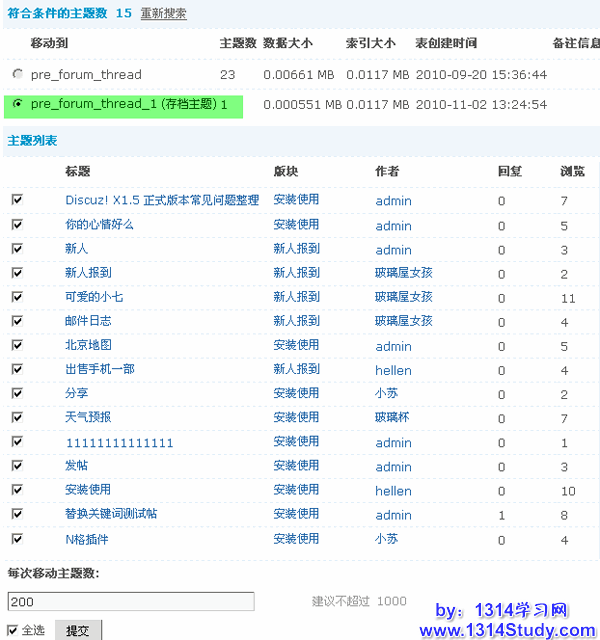Image resolution: width=600 pixels, height=640 pixels.
Task: Toggle checkbox beside 北京地图 thread
Action: coord(17,346)
